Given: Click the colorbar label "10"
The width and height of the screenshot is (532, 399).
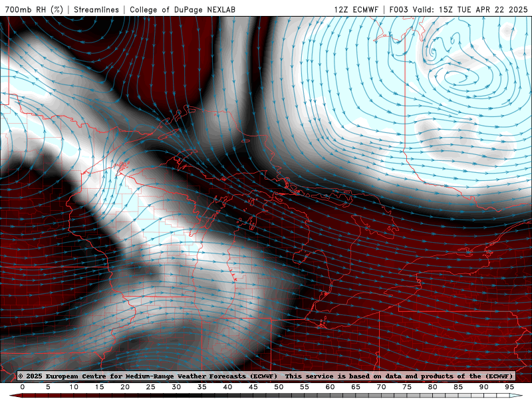Looking at the screenshot, I should pyautogui.click(x=74, y=387).
